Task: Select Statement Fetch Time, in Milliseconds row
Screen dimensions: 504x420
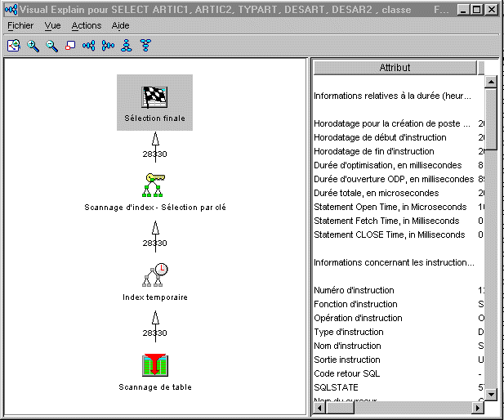Action: [x=399, y=221]
